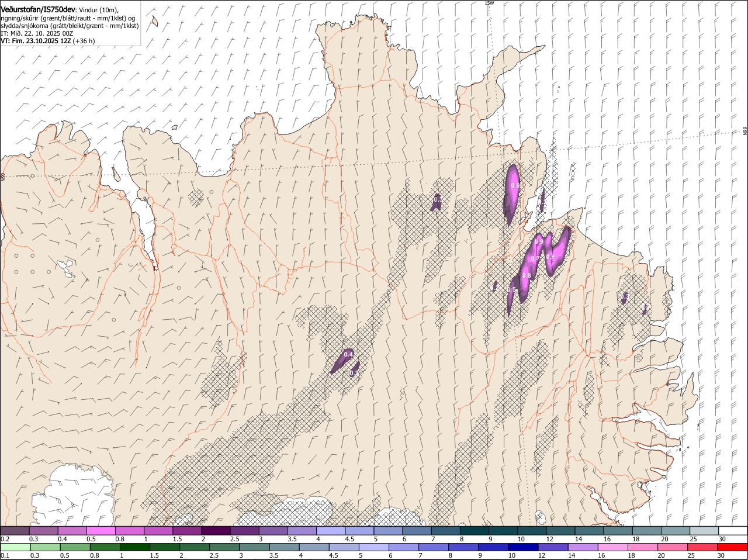This screenshot has width=748, height=560.
Task: Click the 30 label under the upper snow legend
Action: point(722,538)
